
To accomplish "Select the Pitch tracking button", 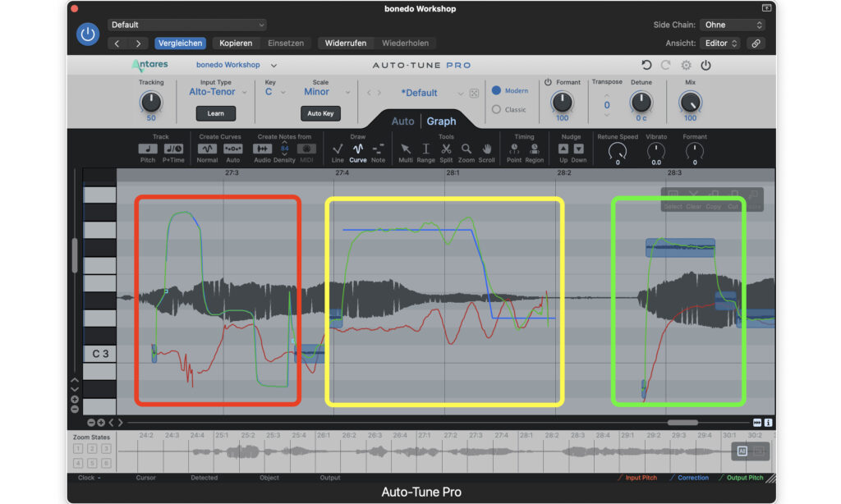I will [148, 149].
